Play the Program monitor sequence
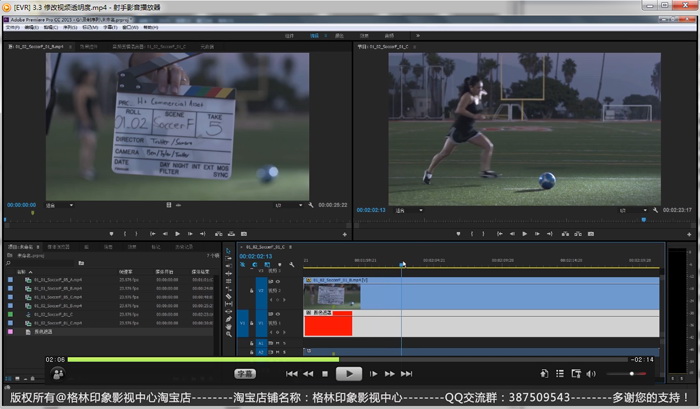 tap(525, 234)
